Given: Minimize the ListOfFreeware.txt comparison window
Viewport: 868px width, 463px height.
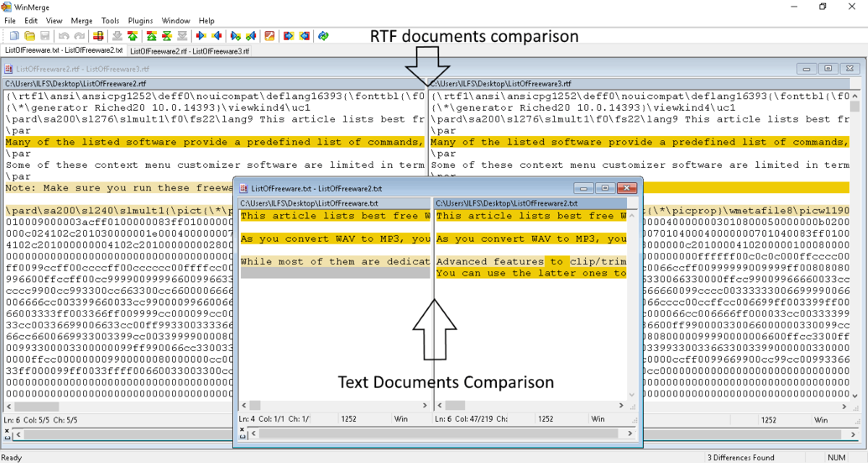Looking at the screenshot, I should pos(584,188).
